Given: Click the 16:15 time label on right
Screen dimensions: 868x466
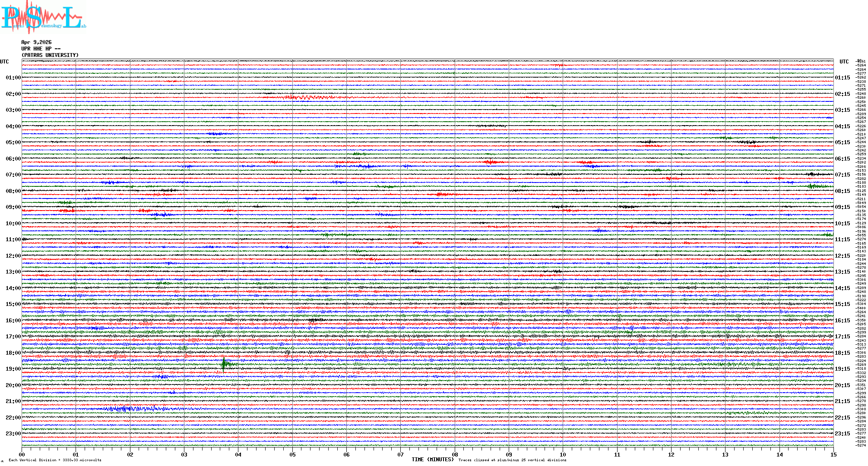Looking at the screenshot, I should 842,321.
